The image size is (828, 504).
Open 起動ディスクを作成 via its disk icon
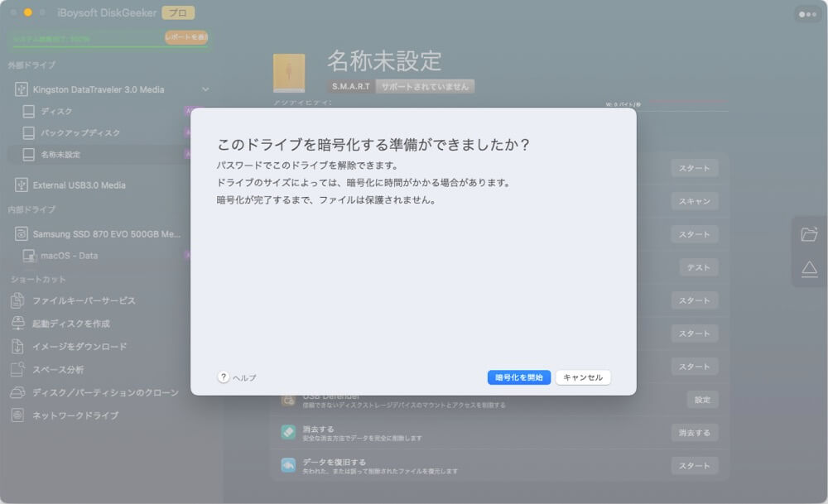18,325
